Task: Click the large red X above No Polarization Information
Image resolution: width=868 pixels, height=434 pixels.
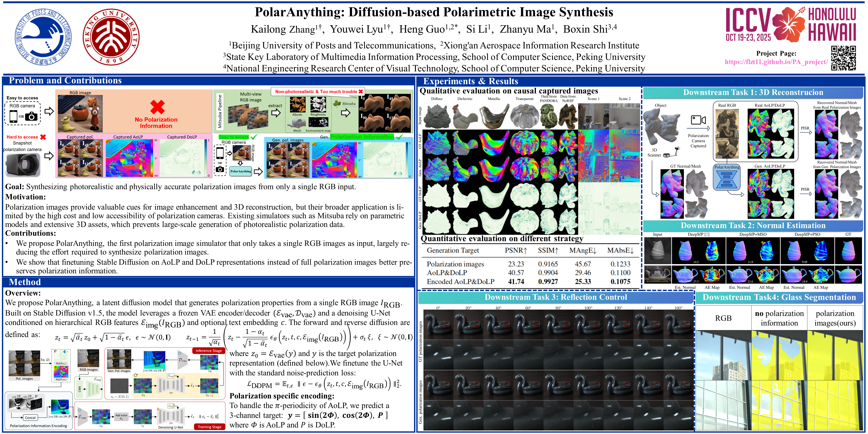Action: tap(157, 107)
